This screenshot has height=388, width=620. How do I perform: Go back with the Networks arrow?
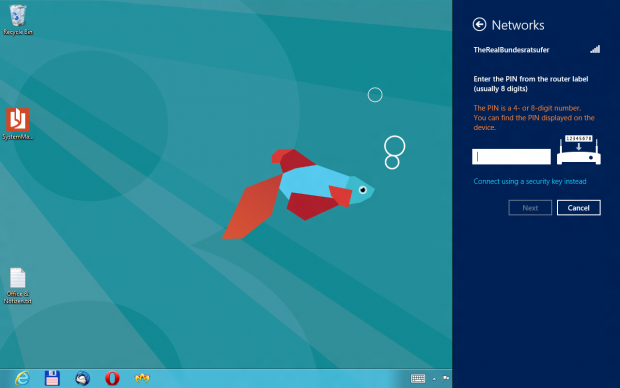(479, 25)
